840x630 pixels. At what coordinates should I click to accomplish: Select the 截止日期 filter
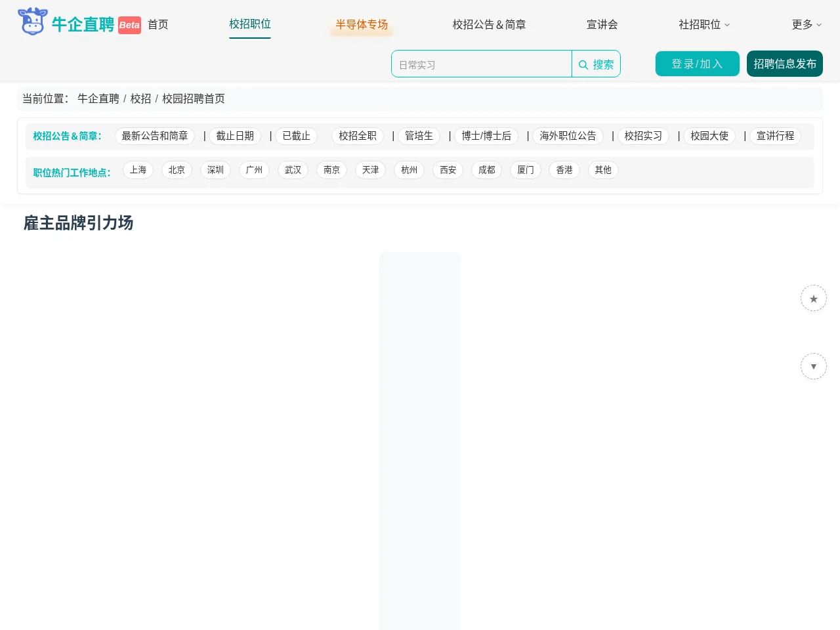click(x=235, y=136)
